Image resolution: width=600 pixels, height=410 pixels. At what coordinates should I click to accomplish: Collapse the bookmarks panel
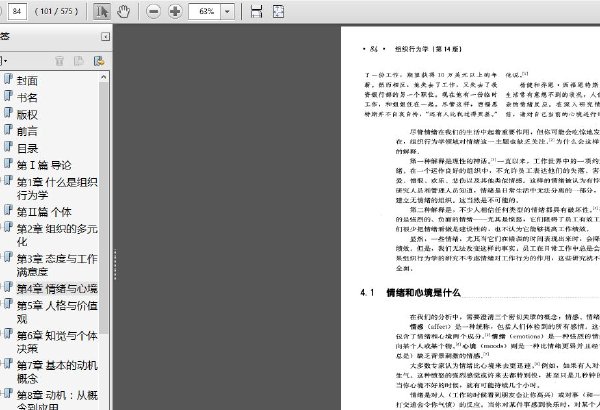pos(105,37)
